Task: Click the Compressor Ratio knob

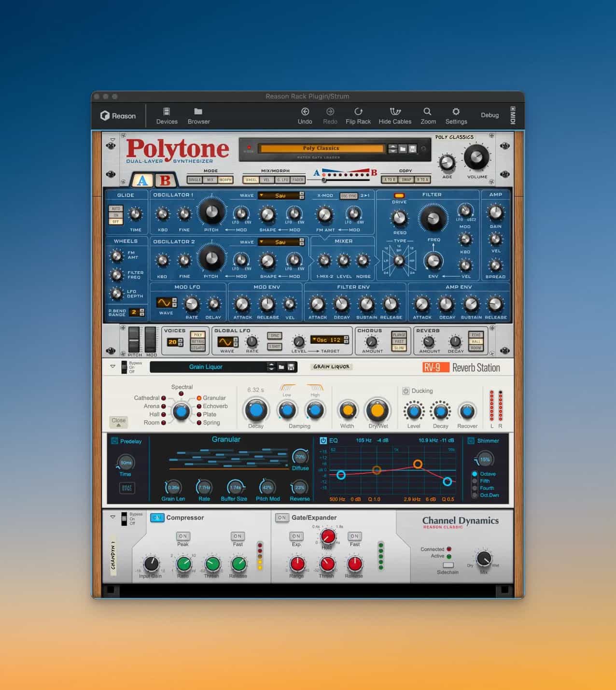Action: pos(183,563)
